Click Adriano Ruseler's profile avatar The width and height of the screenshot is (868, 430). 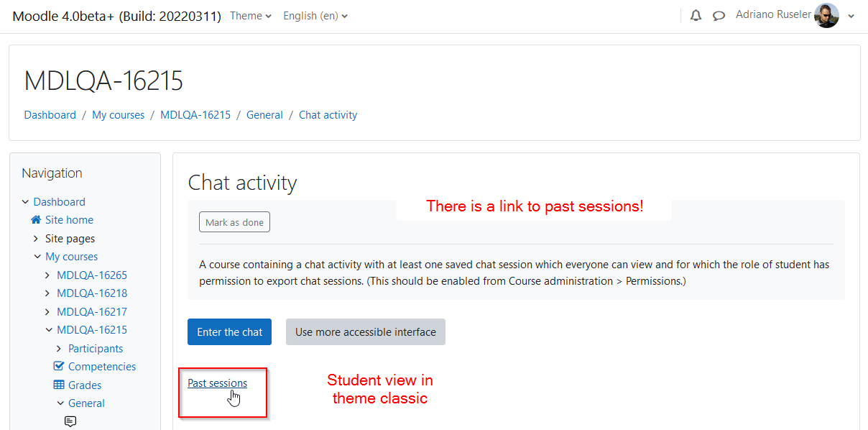(x=826, y=16)
